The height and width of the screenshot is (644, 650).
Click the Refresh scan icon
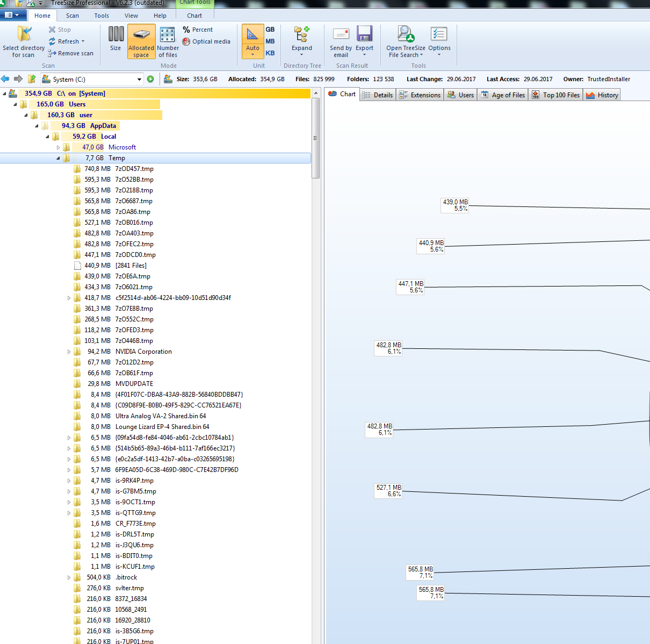pos(52,41)
